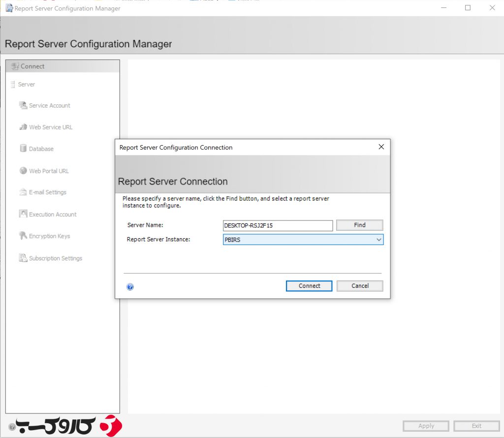
Task: Select the Subscription Settings icon
Action: tap(23, 258)
